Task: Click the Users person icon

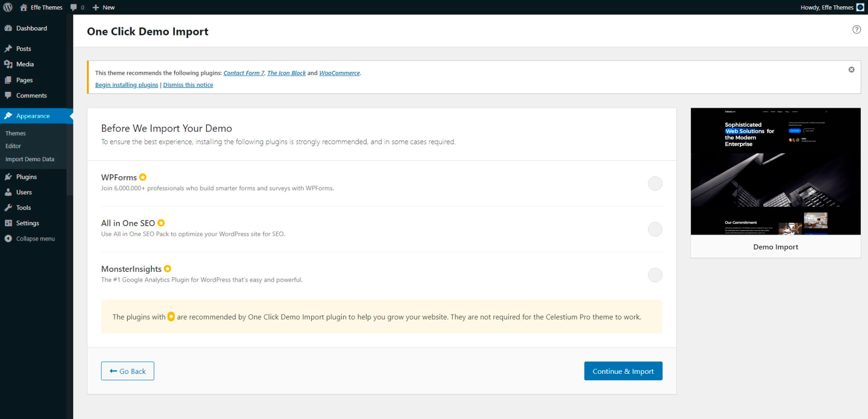Action: pos(8,192)
